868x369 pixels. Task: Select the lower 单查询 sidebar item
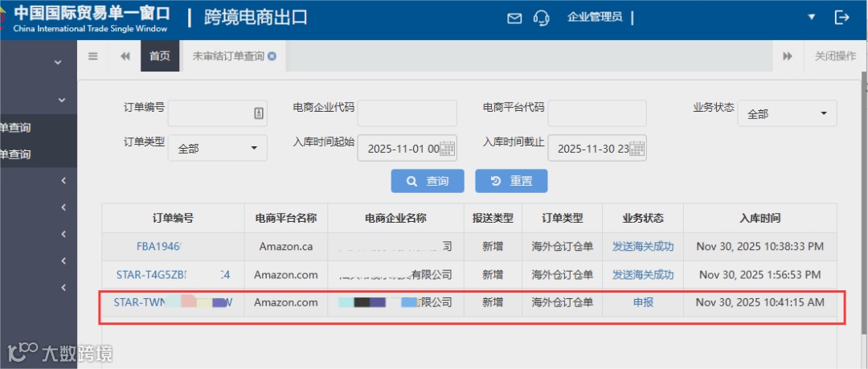pyautogui.click(x=15, y=154)
